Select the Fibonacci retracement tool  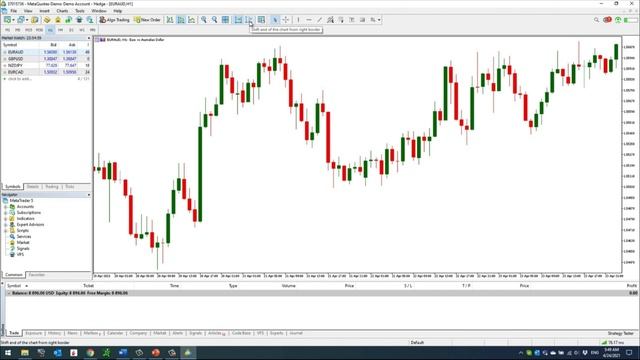(x=341, y=20)
